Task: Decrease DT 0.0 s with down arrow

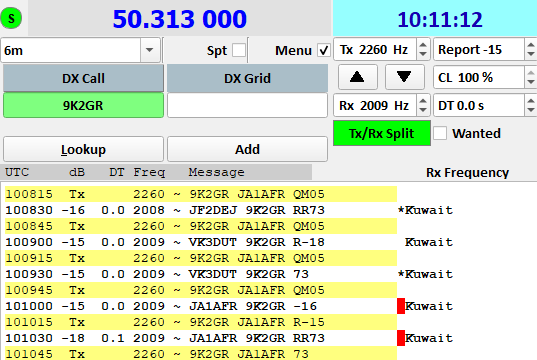Action: [x=531, y=110]
